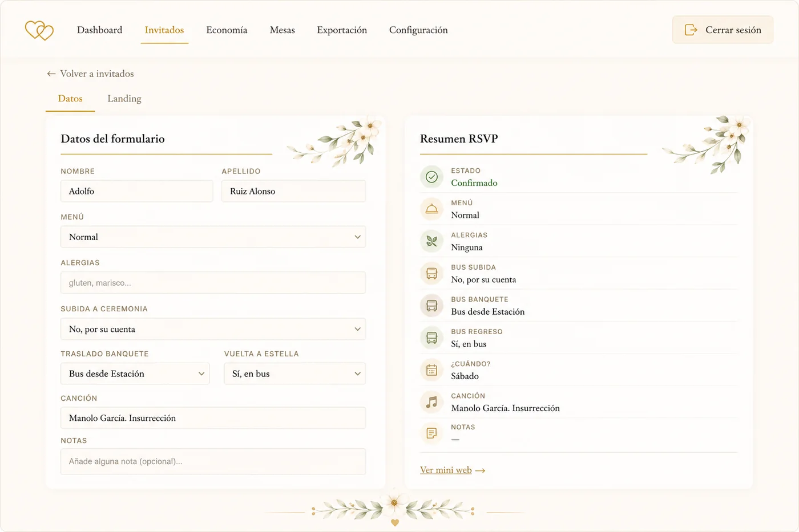Click 'Bus desde Estación' summary value
The height and width of the screenshot is (532, 799).
click(x=488, y=312)
